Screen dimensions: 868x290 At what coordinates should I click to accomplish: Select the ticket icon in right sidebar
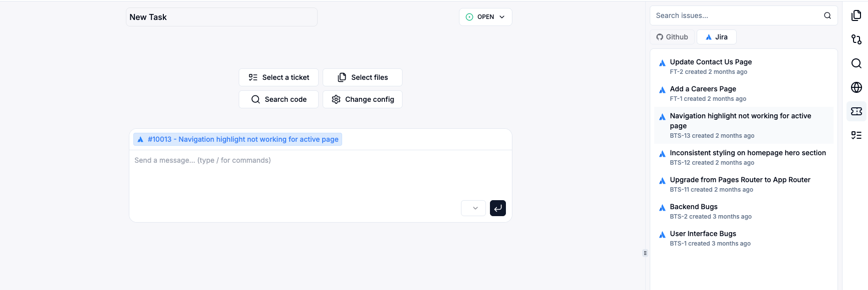[856, 111]
